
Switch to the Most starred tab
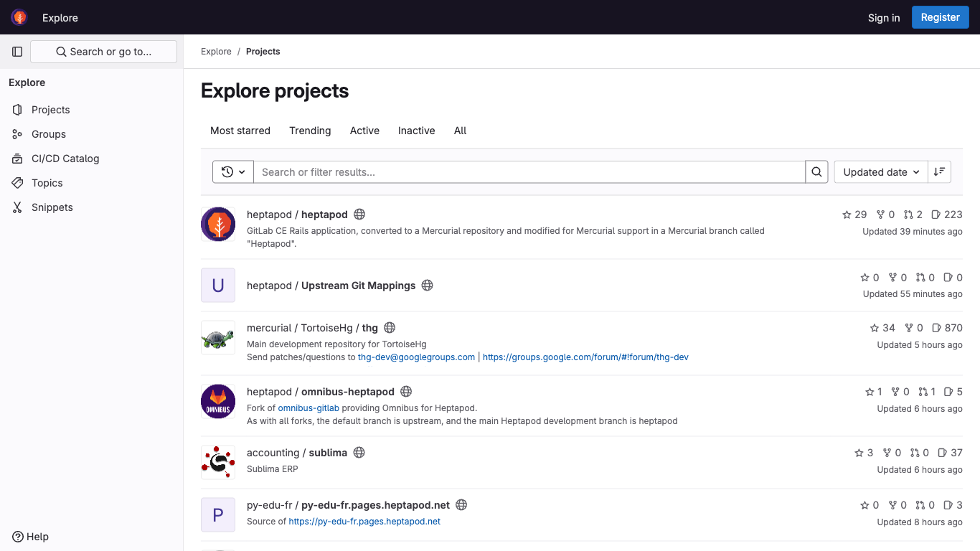[x=240, y=131]
